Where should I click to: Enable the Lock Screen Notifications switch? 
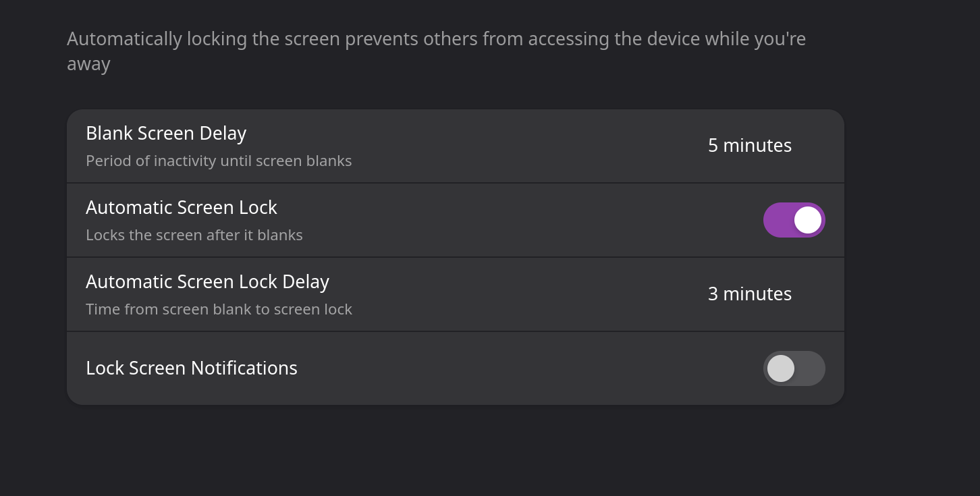coord(794,368)
